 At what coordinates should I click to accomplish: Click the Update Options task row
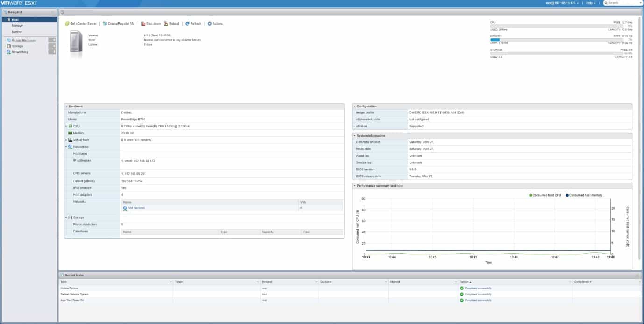click(x=350, y=288)
